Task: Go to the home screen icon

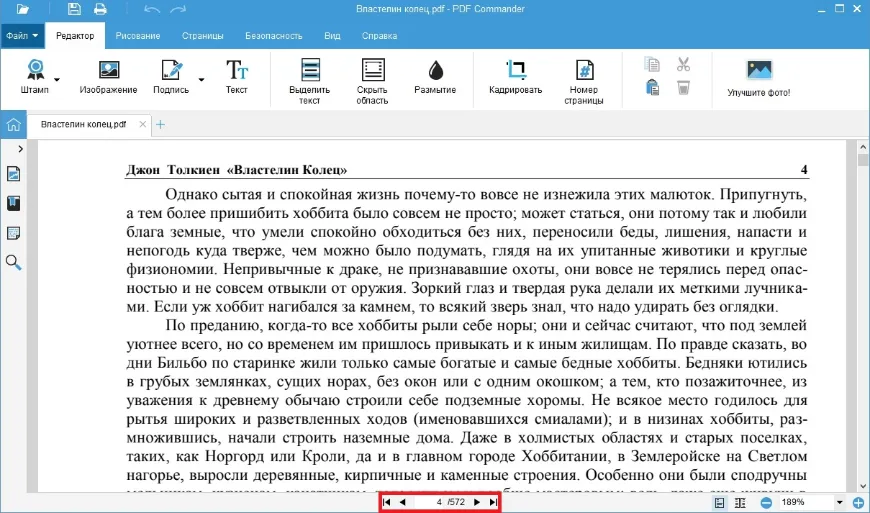Action: pyautogui.click(x=13, y=125)
